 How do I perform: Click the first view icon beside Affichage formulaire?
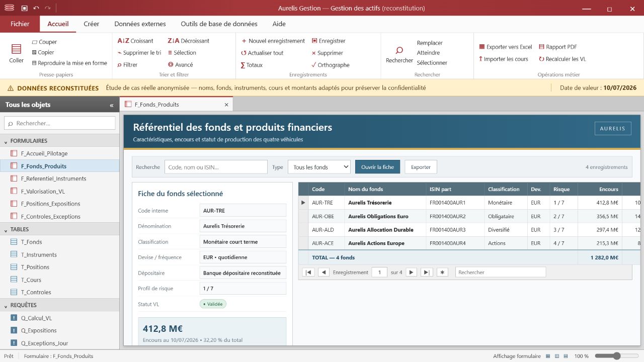tap(548, 356)
